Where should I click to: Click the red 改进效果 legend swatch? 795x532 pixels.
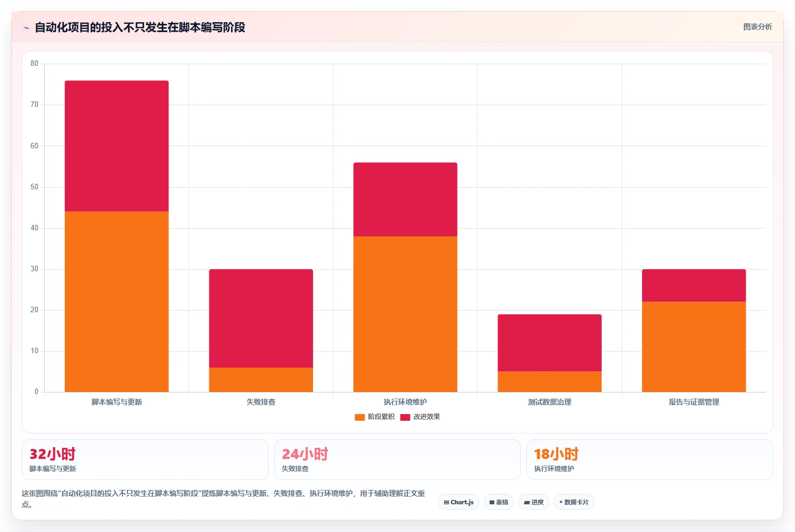(x=405, y=417)
